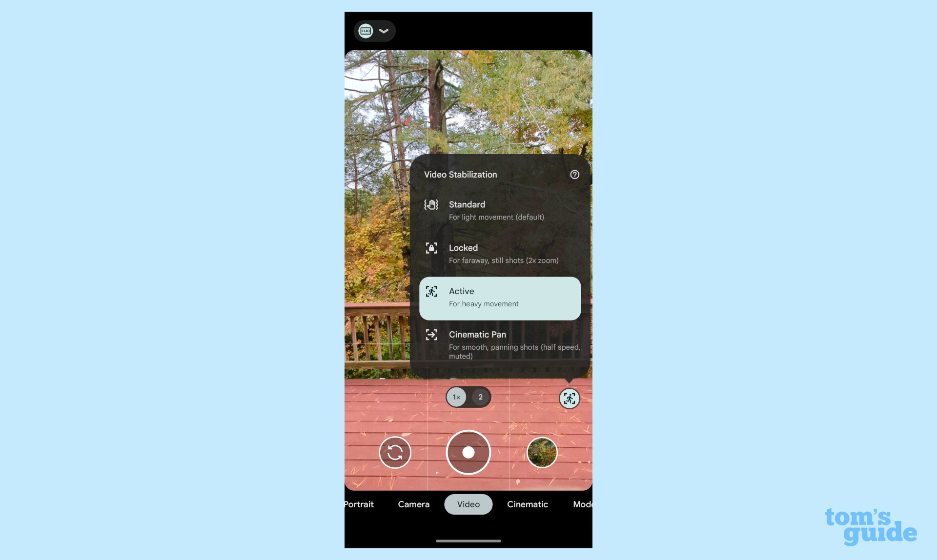Switch to the Cinematic tab

point(528,504)
